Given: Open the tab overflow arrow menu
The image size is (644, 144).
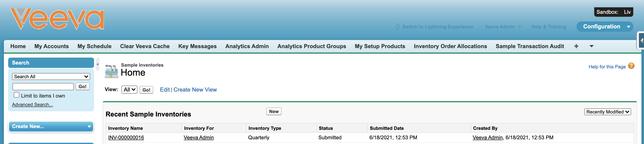Looking at the screenshot, I should point(591,46).
